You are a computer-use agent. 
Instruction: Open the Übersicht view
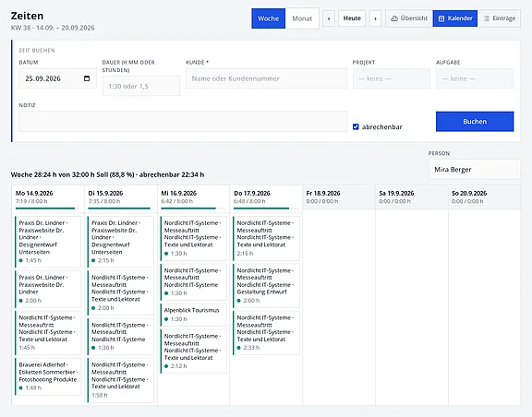pyautogui.click(x=409, y=18)
